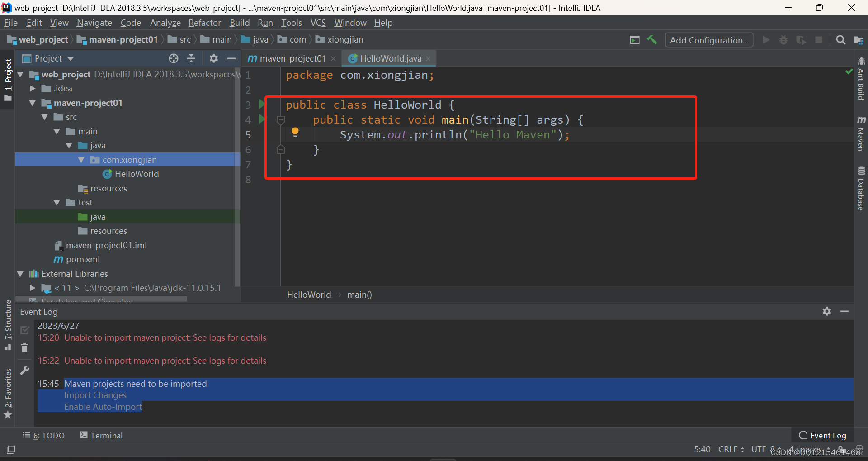Screen dimensions: 868x461
Task: Click run gutter arrow beside main method
Action: point(261,119)
